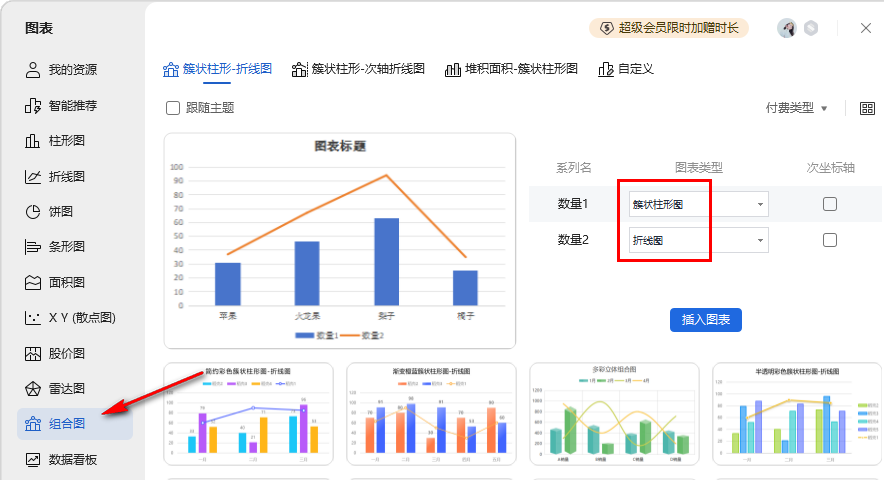Screen dimensions: 884x480
Task: Click coin icon in membership banner
Action: 606,28
